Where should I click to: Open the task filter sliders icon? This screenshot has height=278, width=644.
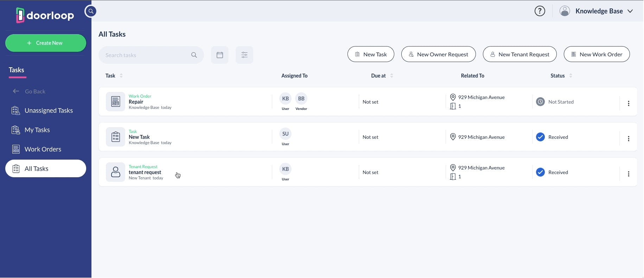244,55
